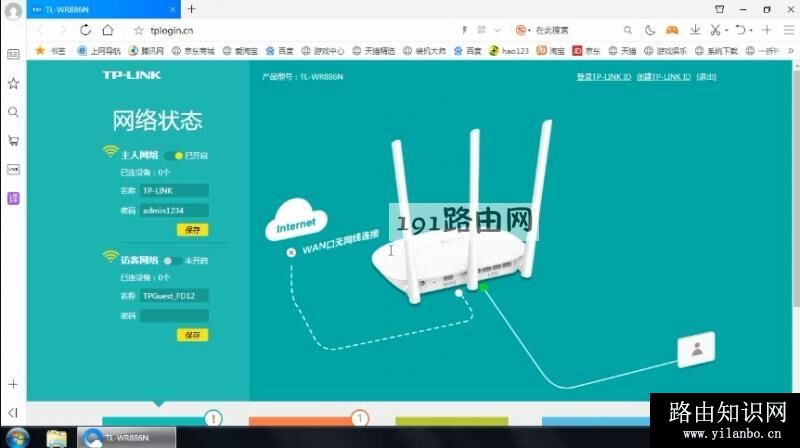Open the orange bottom navigation tab
This screenshot has width=800, height=448.
[302, 421]
